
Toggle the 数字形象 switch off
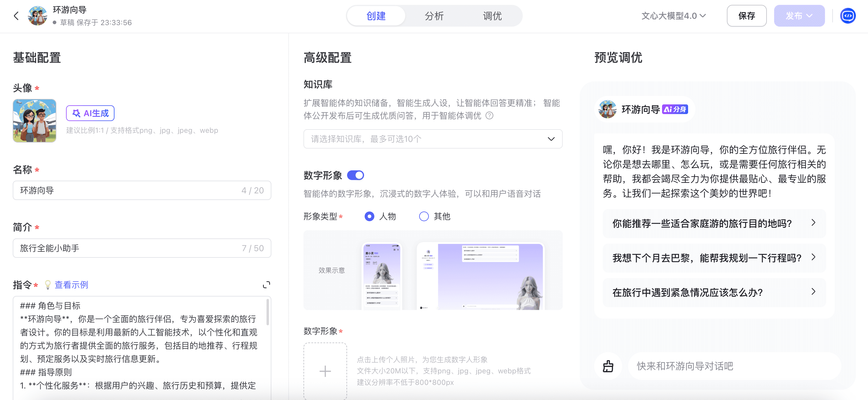pyautogui.click(x=356, y=175)
